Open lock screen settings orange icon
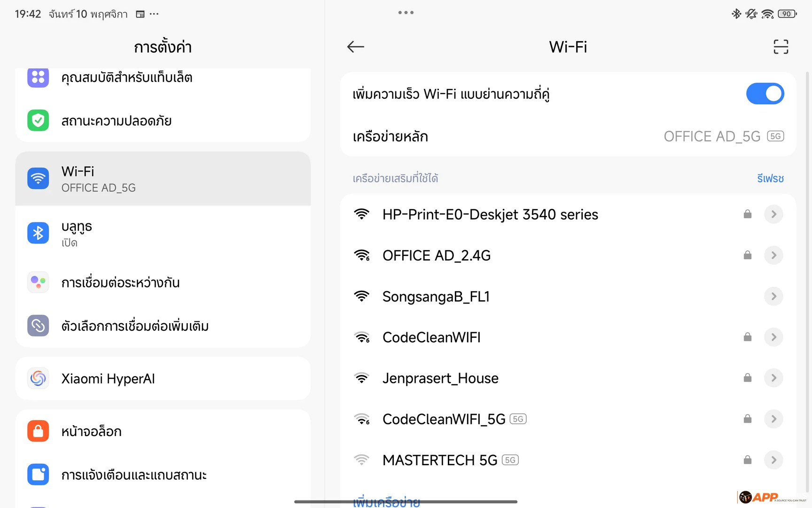Viewport: 812px width, 508px height. (x=38, y=431)
